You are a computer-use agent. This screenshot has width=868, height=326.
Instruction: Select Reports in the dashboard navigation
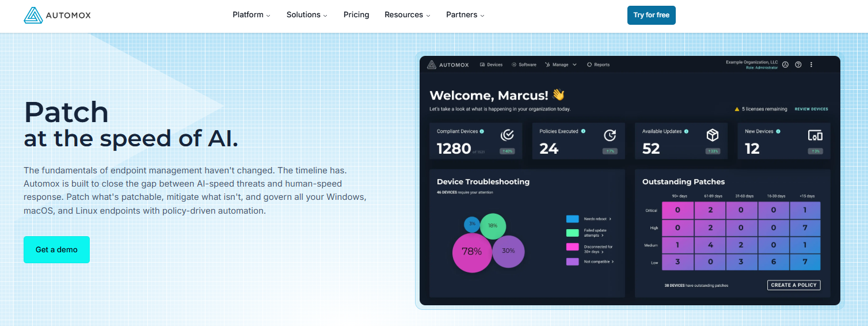point(598,65)
